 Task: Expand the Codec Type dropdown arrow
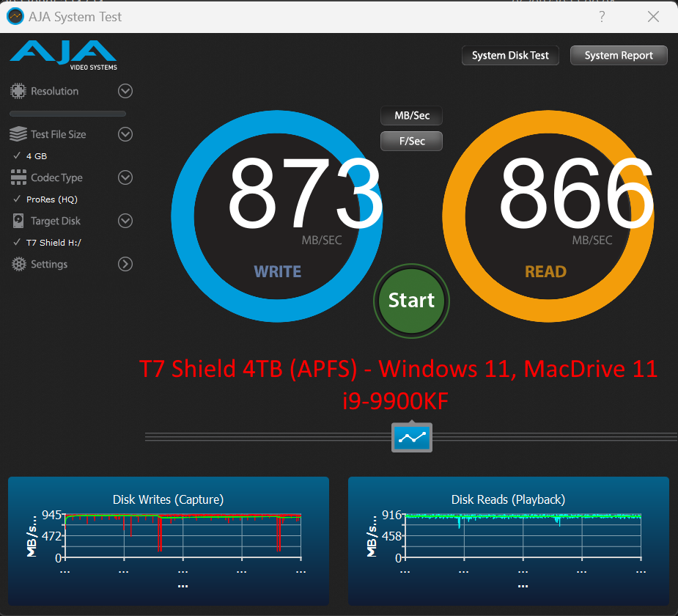125,177
